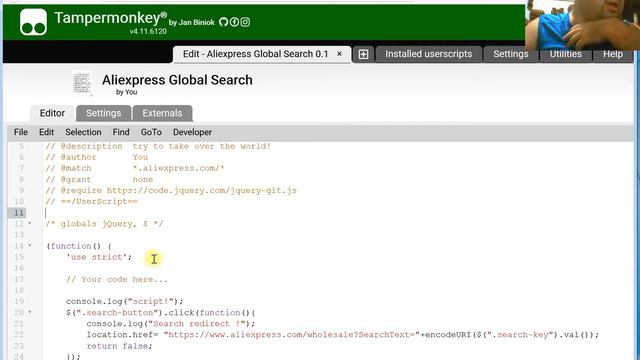Collapse the click handler fold at line 20

(30, 312)
